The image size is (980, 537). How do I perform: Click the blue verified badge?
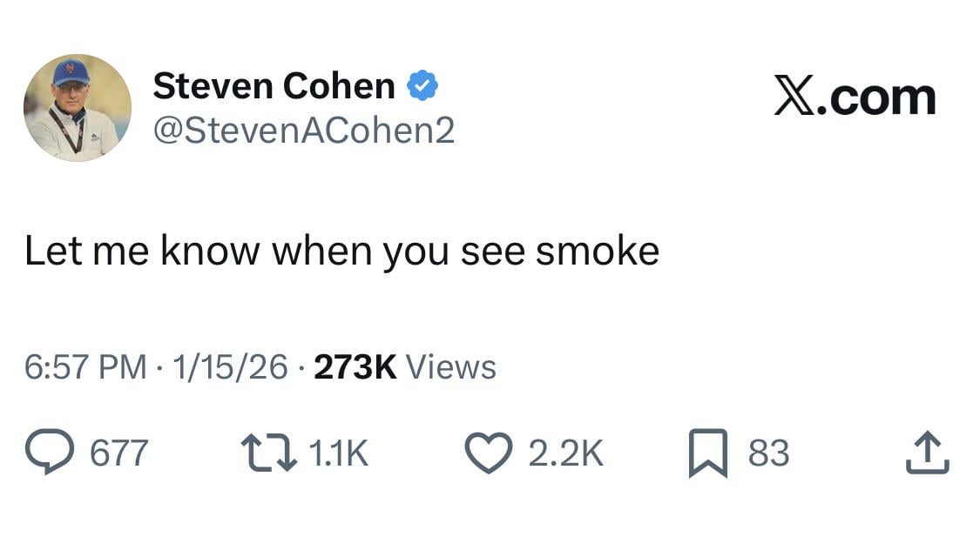point(422,84)
